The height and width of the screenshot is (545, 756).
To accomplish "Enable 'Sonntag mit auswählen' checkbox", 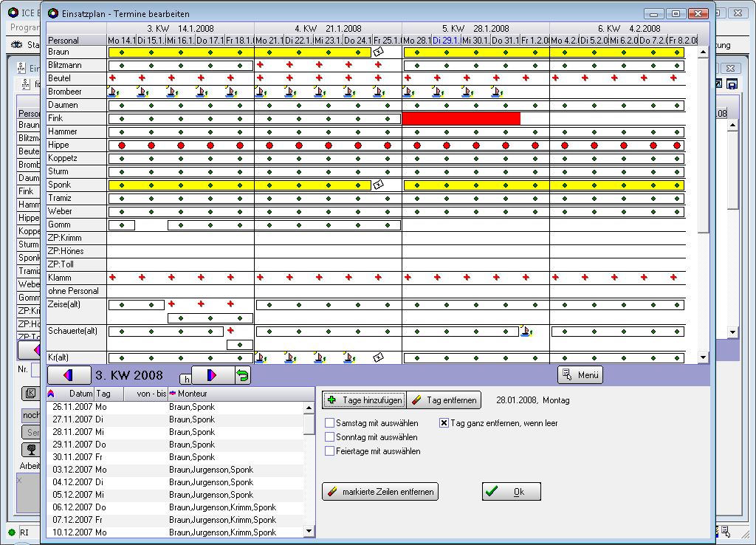I will click(330, 437).
